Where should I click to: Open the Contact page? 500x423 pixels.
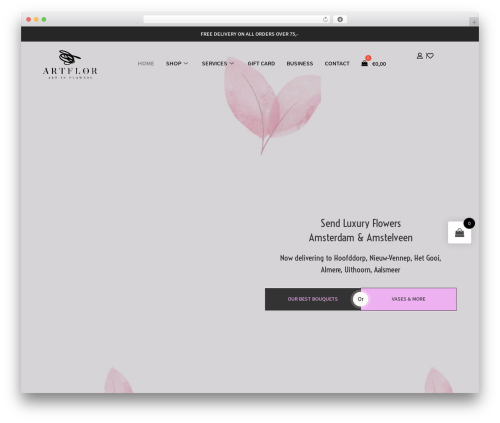click(337, 63)
